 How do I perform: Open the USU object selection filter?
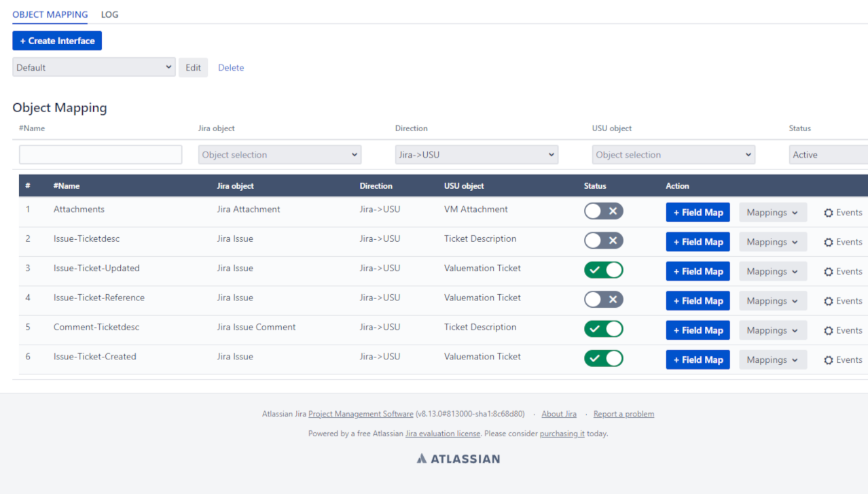(674, 155)
